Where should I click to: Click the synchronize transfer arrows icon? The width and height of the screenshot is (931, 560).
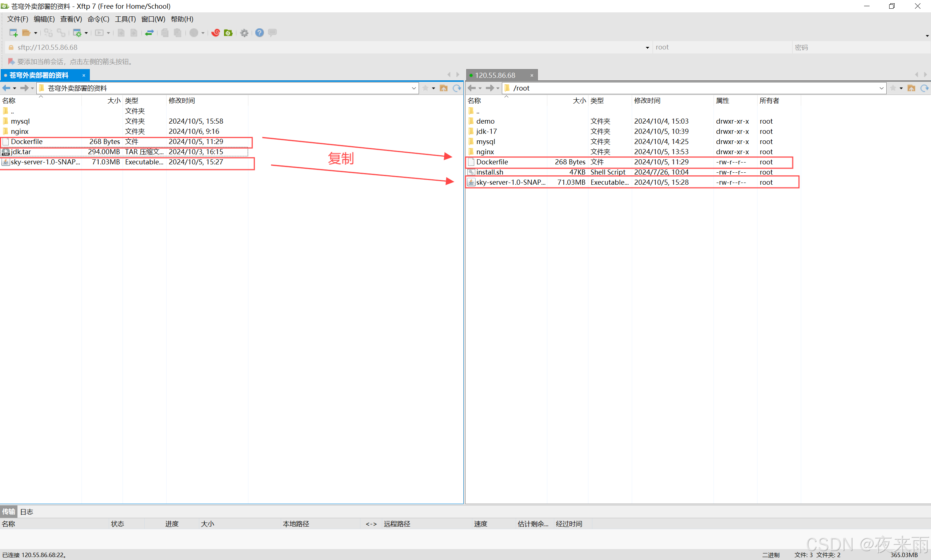(149, 33)
